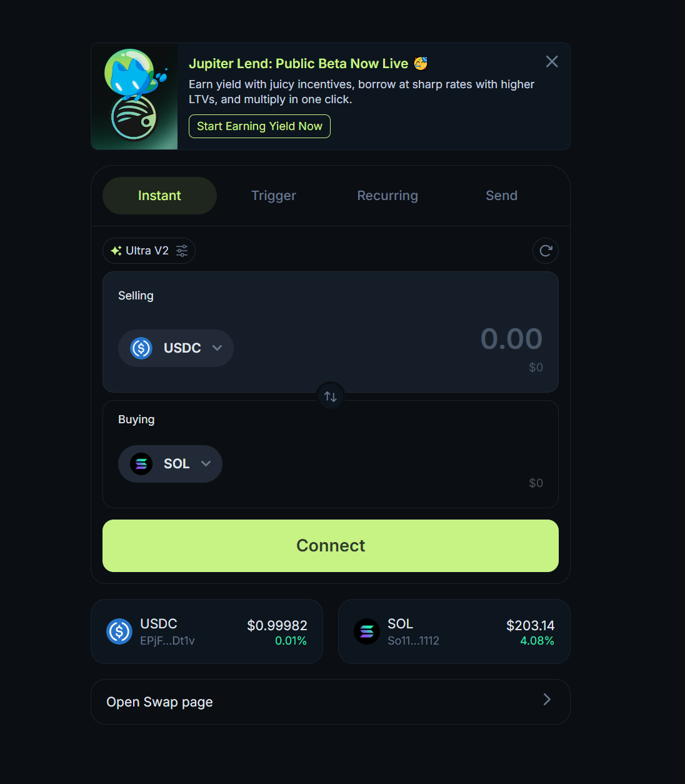This screenshot has width=685, height=784.
Task: Click SOL icon in the price card
Action: (x=367, y=631)
